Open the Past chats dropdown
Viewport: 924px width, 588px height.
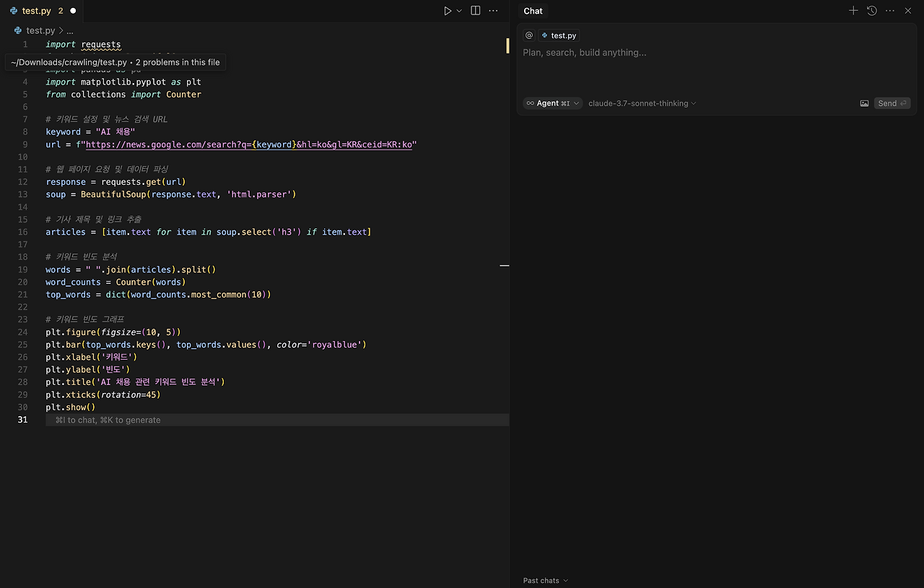tap(545, 580)
